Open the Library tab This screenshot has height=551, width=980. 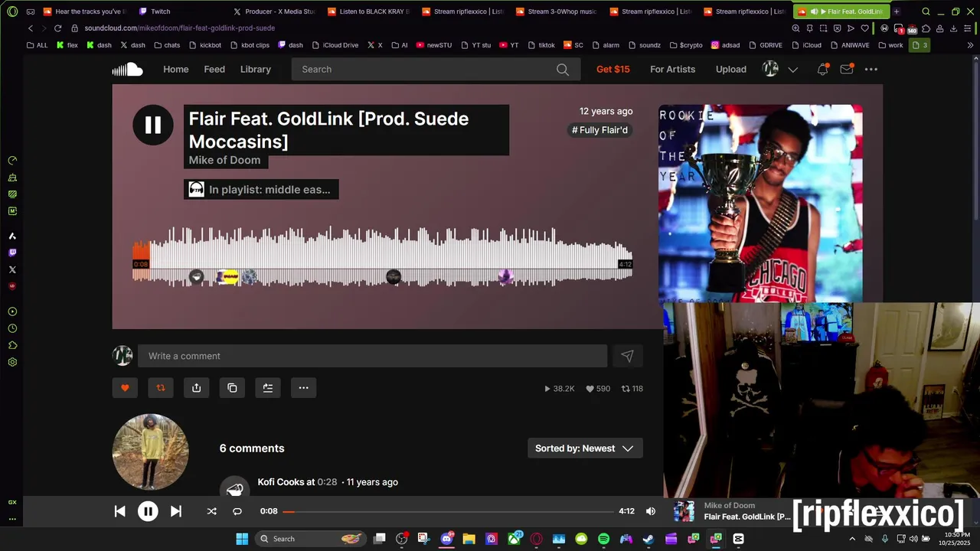coord(256,69)
